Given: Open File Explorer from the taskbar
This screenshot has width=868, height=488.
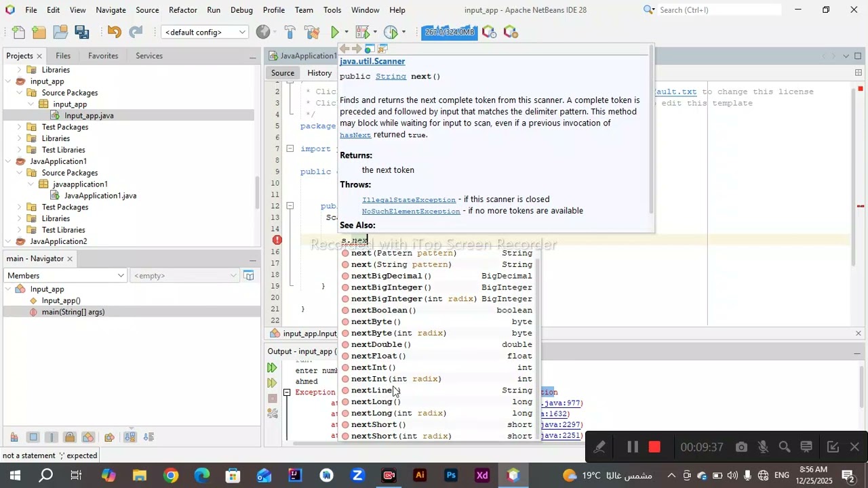Looking at the screenshot, I should (140, 476).
